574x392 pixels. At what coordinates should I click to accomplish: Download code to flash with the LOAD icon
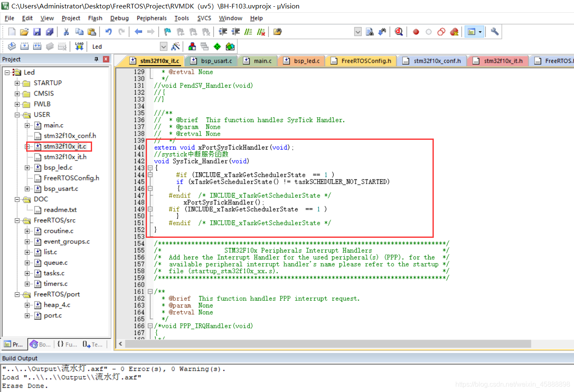point(79,46)
